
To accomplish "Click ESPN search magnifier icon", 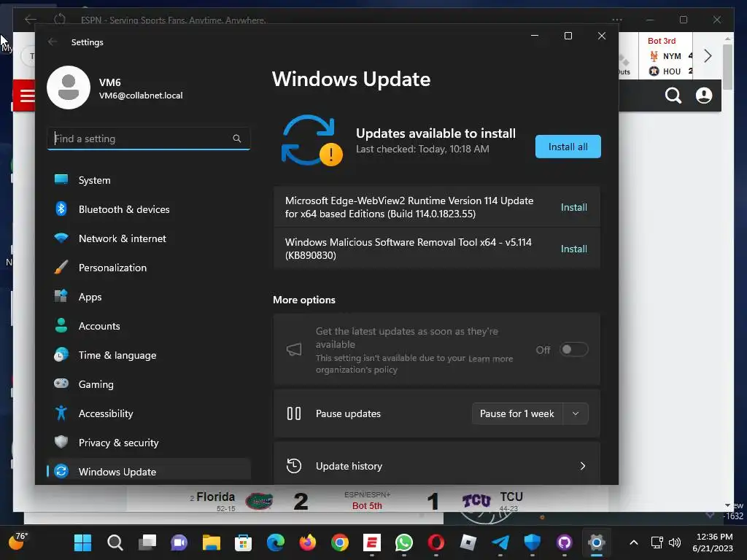I will tap(673, 96).
